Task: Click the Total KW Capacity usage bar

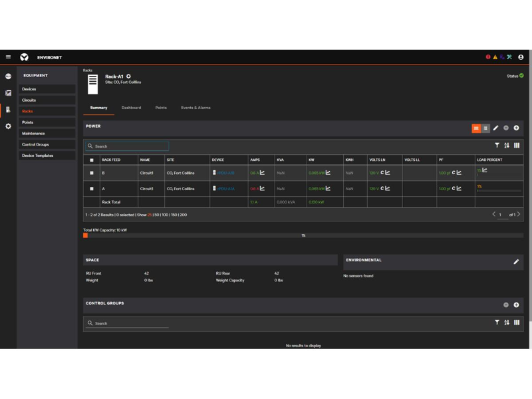Action: 303,235
